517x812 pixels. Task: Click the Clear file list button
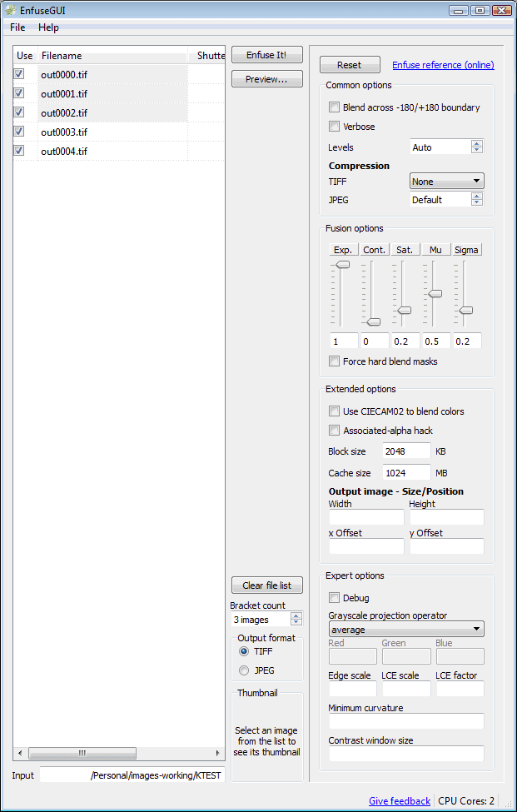click(x=266, y=585)
